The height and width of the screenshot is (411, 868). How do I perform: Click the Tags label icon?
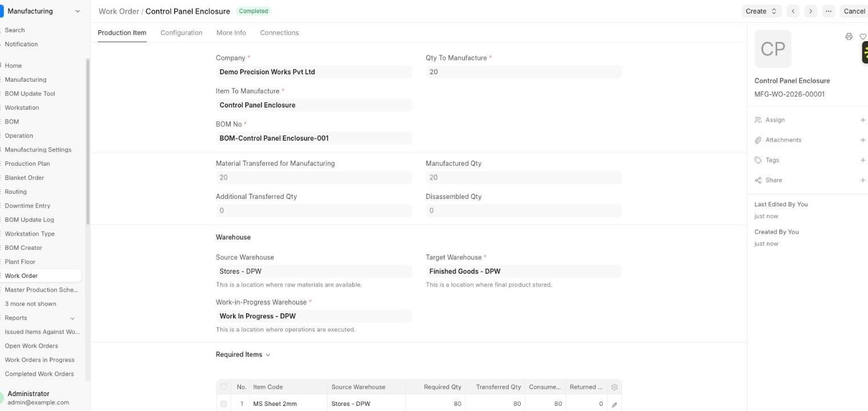point(758,160)
